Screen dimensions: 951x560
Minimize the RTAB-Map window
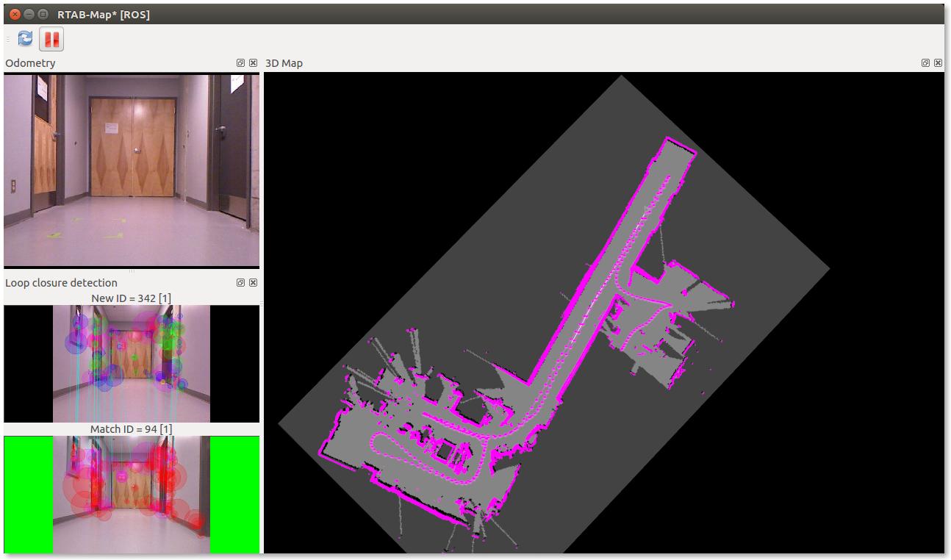coord(29,14)
